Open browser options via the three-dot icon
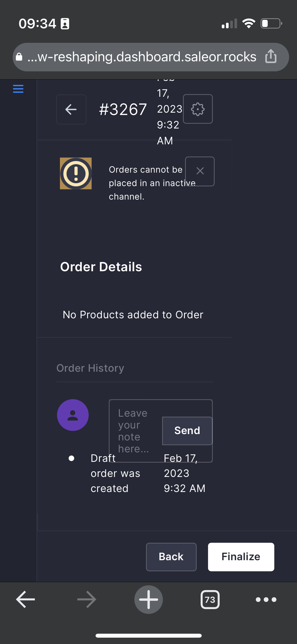Screen dimensions: 297x644 tap(266, 599)
